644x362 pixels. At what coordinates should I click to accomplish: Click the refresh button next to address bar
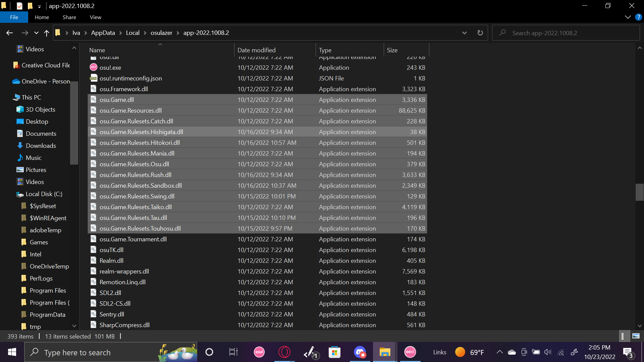pos(480,33)
